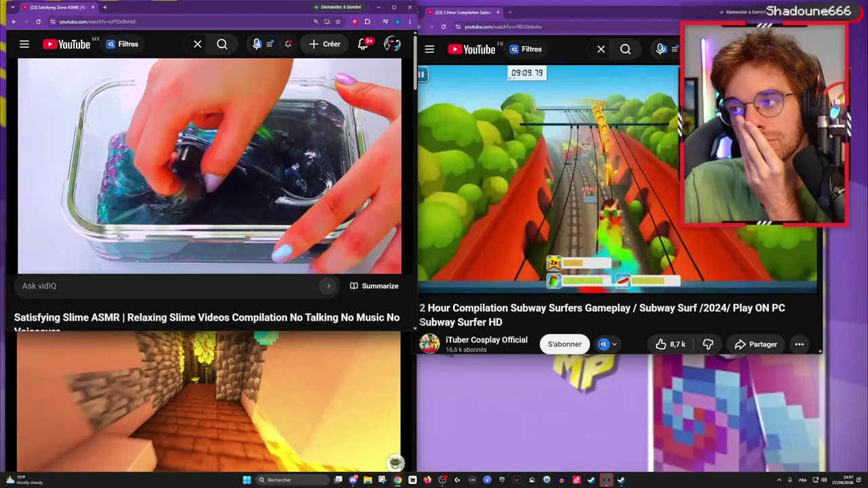This screenshot has width=868, height=488.
Task: Dislike the Subway Surfers video
Action: click(x=708, y=344)
